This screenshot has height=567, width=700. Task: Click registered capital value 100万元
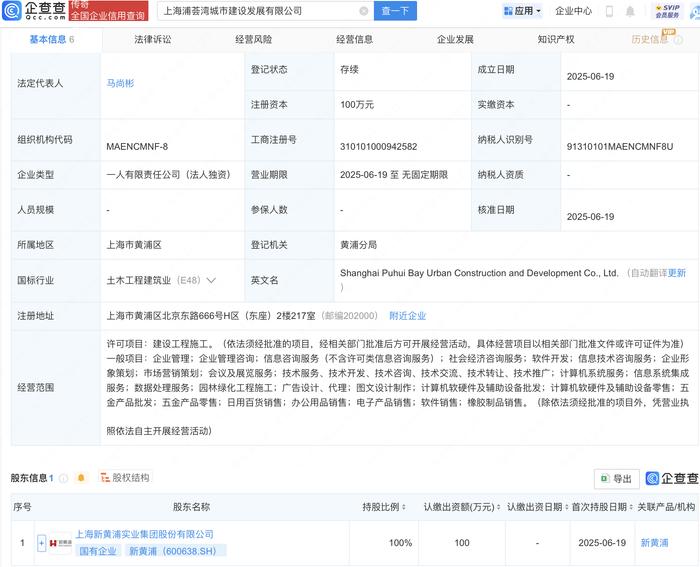[357, 104]
